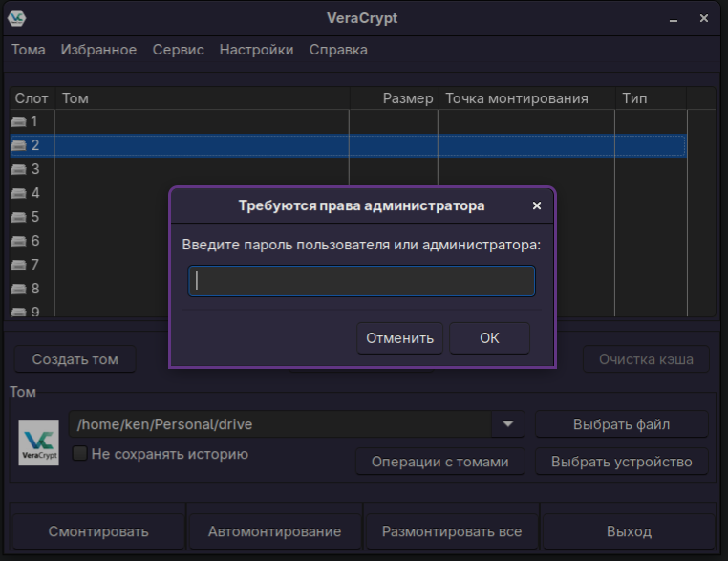This screenshot has width=728, height=561.
Task: Focus the administrator password input field
Action: [362, 281]
